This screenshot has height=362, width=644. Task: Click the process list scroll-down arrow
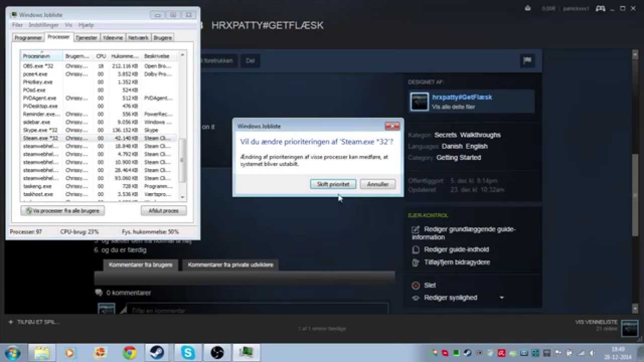[x=183, y=197]
